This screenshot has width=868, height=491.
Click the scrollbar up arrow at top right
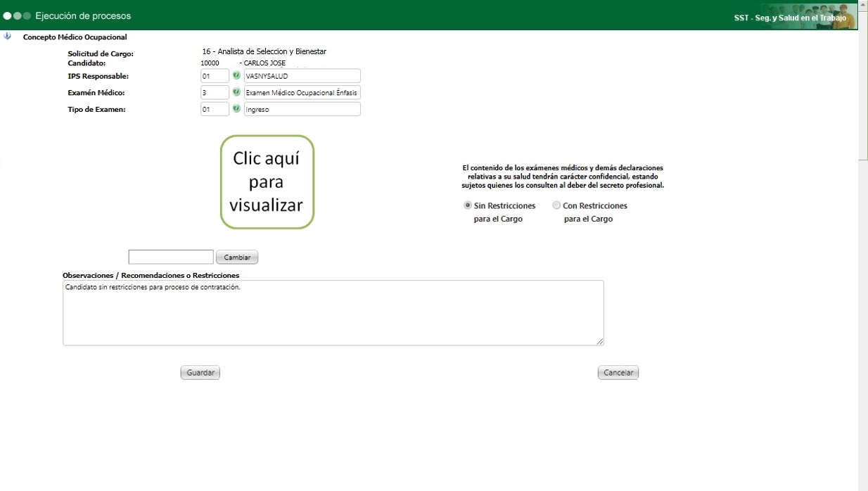pos(863,5)
